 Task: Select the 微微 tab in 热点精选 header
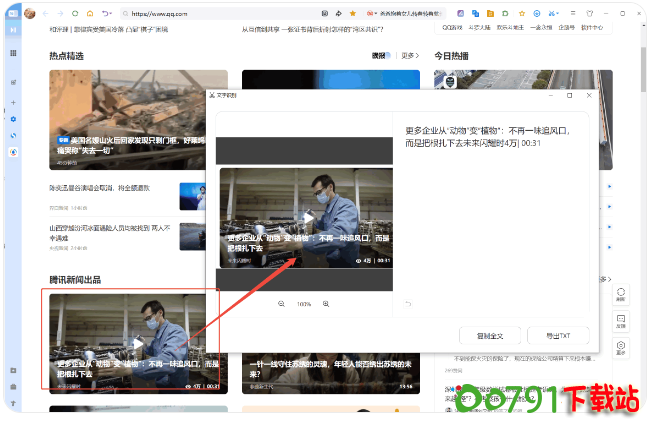tap(379, 56)
